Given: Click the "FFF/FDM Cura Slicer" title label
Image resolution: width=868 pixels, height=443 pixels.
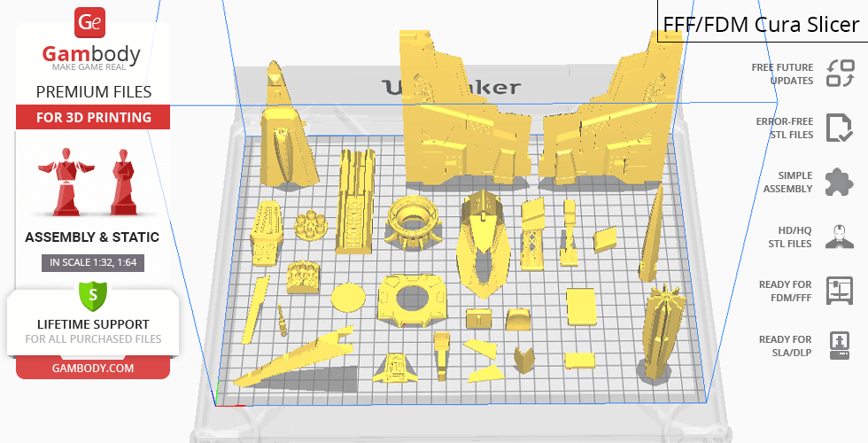Looking at the screenshot, I should [762, 26].
